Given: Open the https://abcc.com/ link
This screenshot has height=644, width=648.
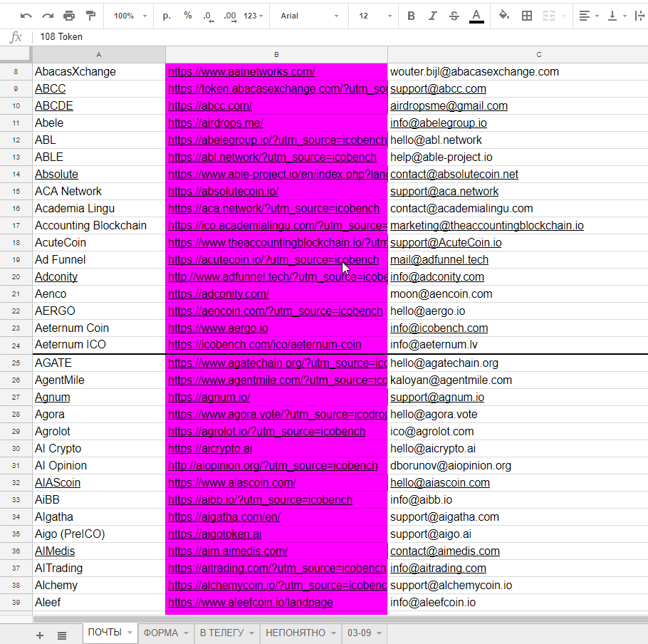Looking at the screenshot, I should point(210,106).
